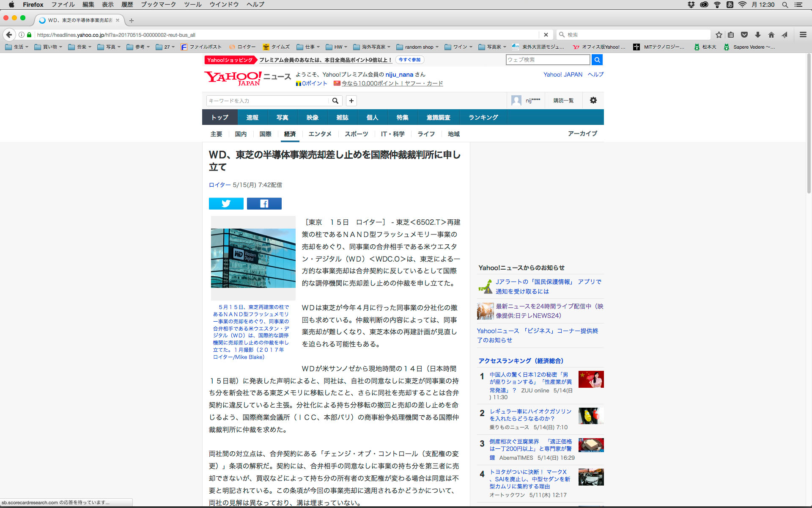Expand the 海外写真家 bookmarks folder
Viewport: 812px width, 508px height.
pos(372,47)
